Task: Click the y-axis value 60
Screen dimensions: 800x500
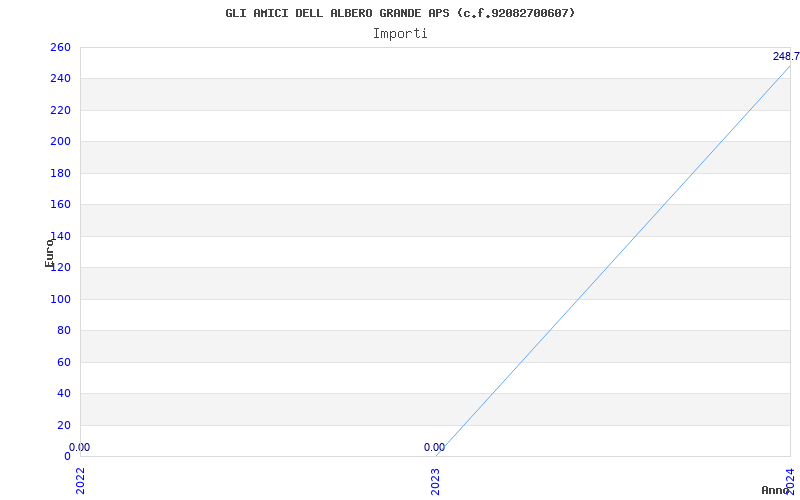Action: 64,362
